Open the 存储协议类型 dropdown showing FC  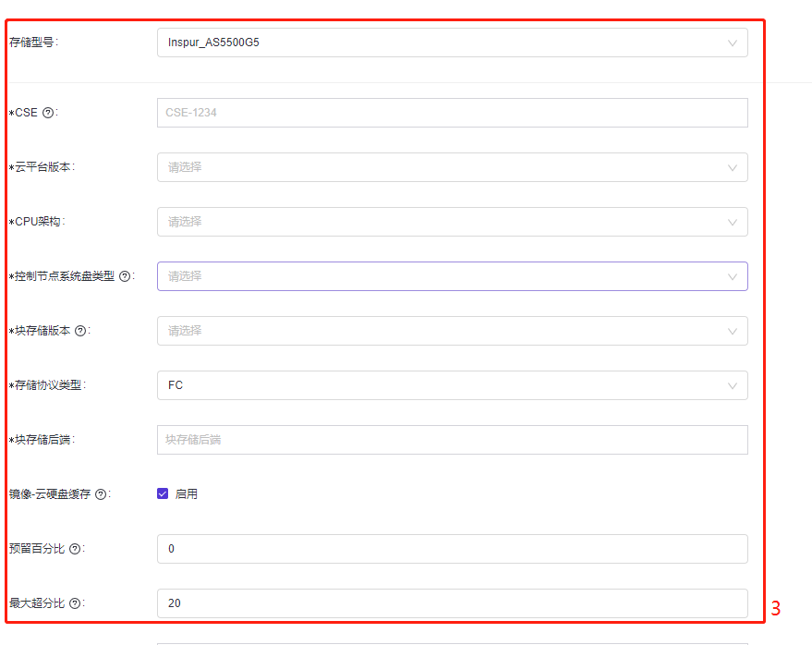[x=452, y=385]
